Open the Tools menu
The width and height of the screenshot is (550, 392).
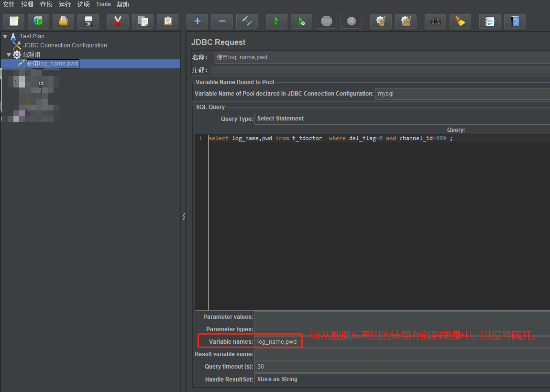point(103,4)
